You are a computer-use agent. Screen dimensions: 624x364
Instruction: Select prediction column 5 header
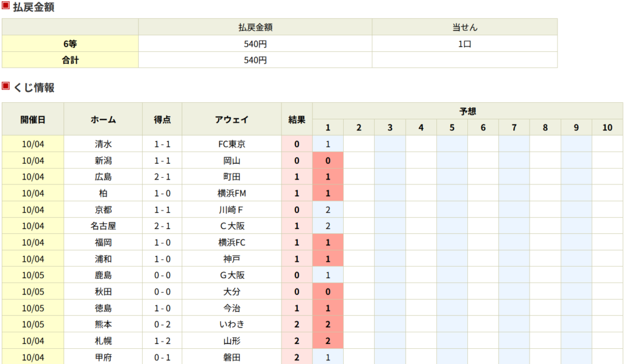[452, 127]
